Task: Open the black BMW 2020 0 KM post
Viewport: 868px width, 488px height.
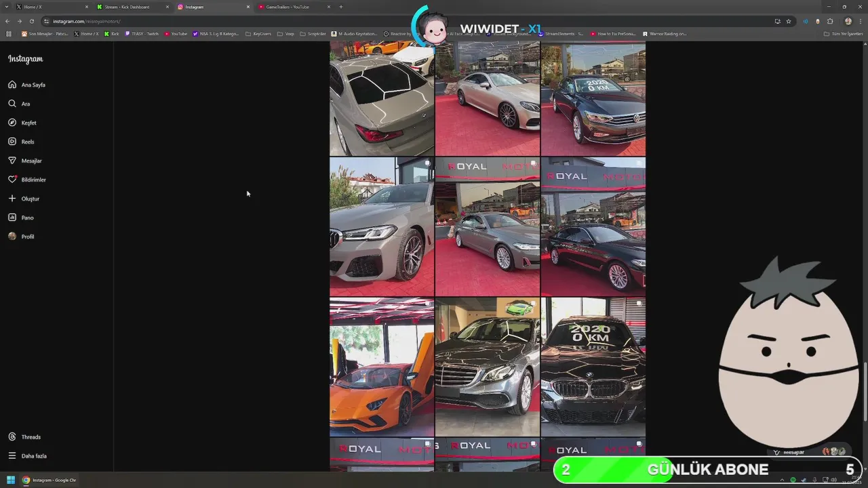Action: tap(593, 367)
